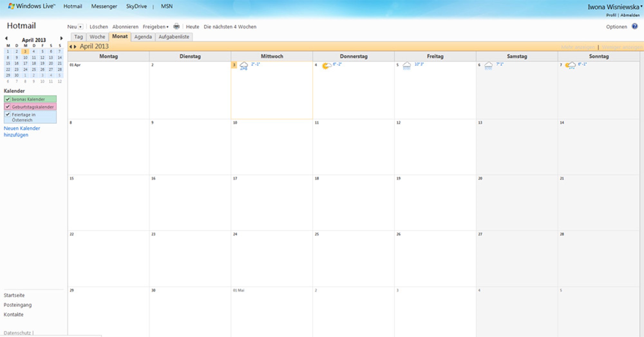Click Weniger anzeigen link
Screen dimensions: 644x337
[621, 47]
